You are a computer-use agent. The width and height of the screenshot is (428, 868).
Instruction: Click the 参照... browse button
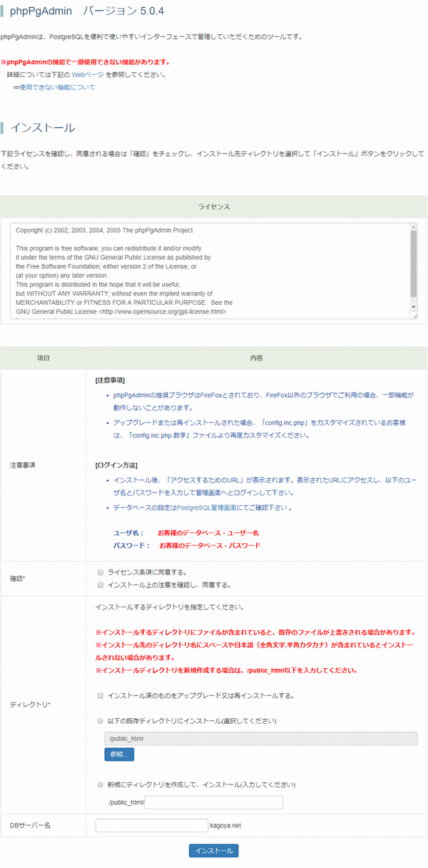(x=119, y=754)
